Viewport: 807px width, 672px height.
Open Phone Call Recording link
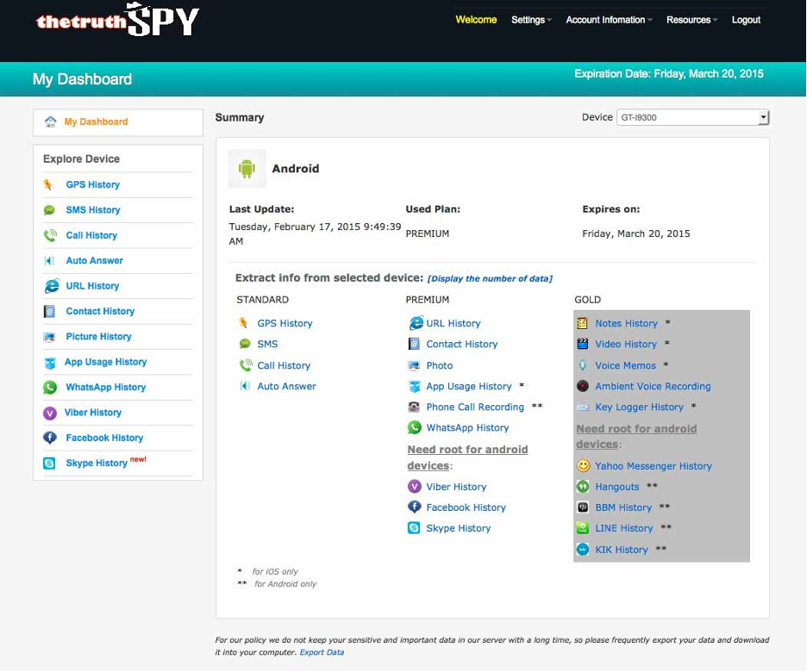[475, 408]
